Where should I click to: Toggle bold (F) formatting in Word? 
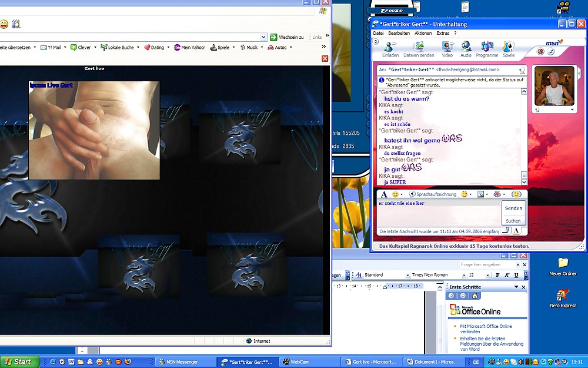click(x=498, y=275)
